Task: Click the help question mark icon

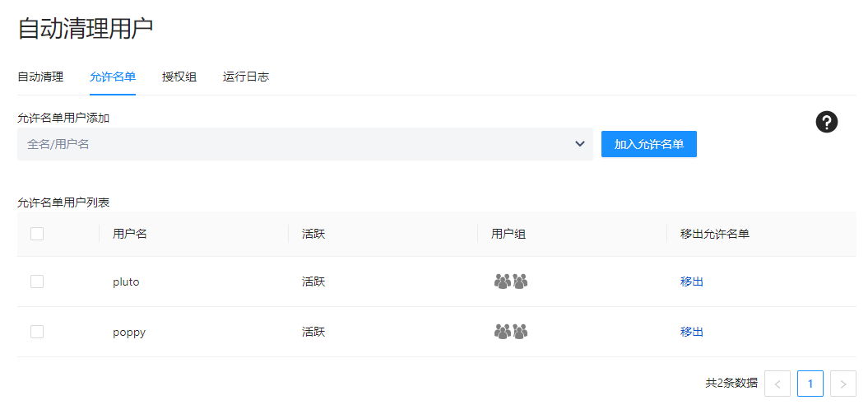Action: [826, 123]
